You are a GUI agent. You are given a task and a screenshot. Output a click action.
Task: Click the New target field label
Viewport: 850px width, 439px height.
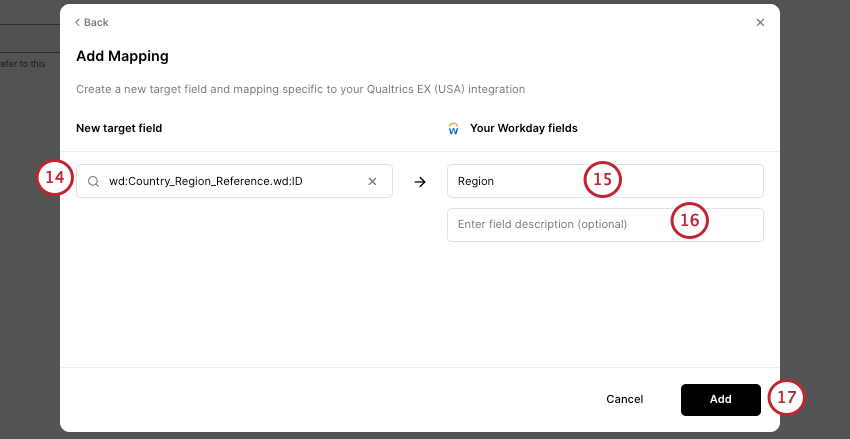[119, 129]
